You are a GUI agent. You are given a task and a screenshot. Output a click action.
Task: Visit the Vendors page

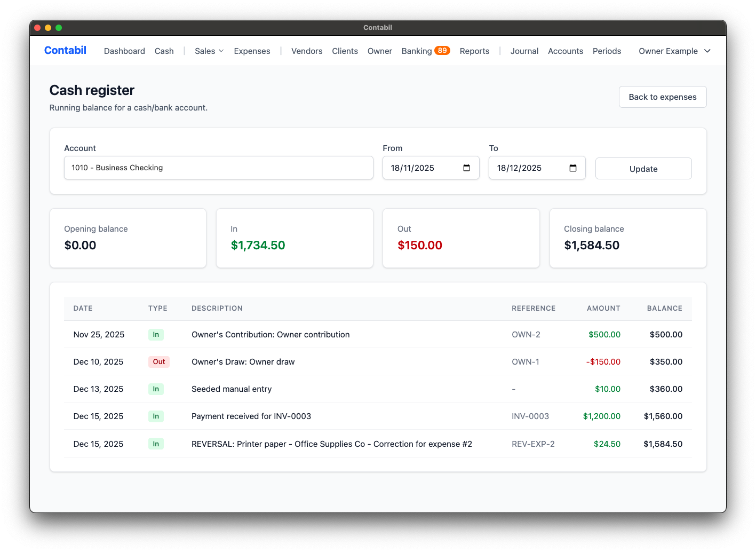click(307, 51)
